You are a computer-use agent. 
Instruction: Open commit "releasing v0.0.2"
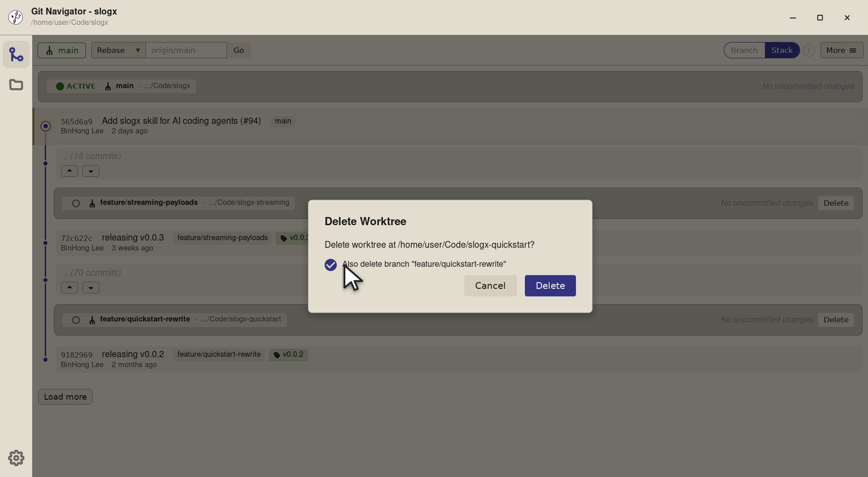point(133,354)
